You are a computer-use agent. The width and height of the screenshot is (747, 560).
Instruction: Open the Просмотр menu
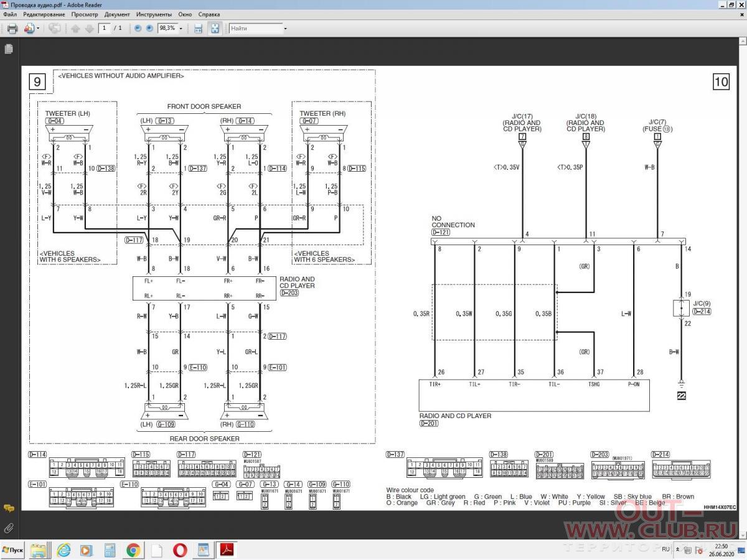pos(85,14)
